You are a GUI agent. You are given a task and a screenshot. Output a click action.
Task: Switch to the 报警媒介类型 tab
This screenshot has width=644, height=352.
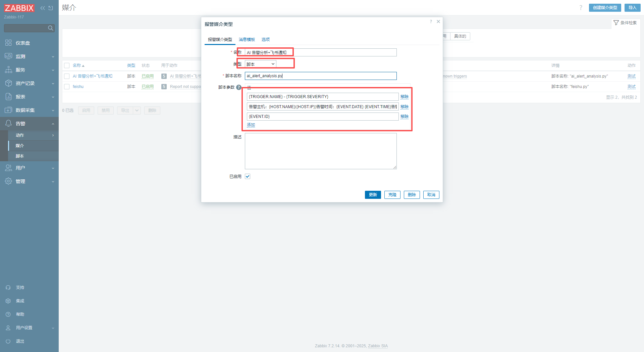point(220,40)
